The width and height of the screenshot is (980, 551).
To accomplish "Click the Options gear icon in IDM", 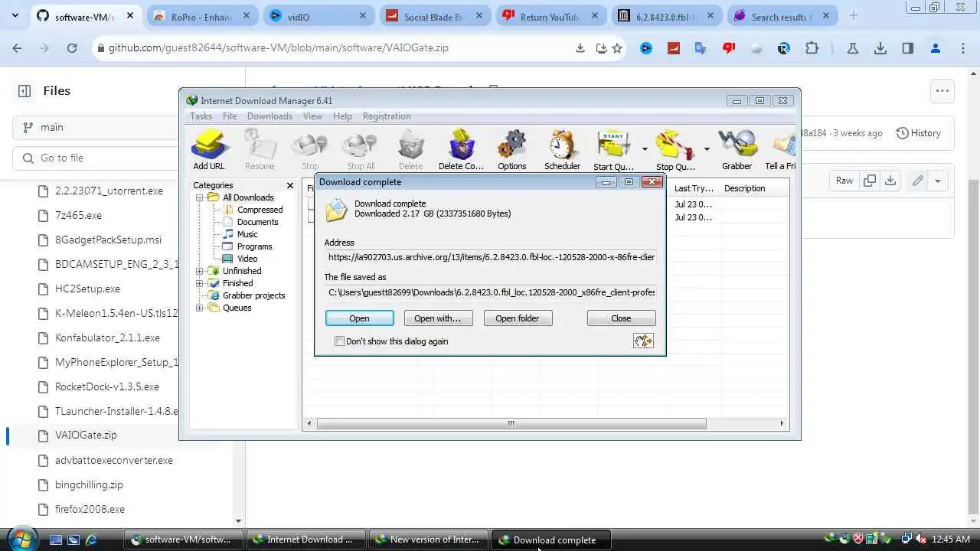I will tap(511, 150).
